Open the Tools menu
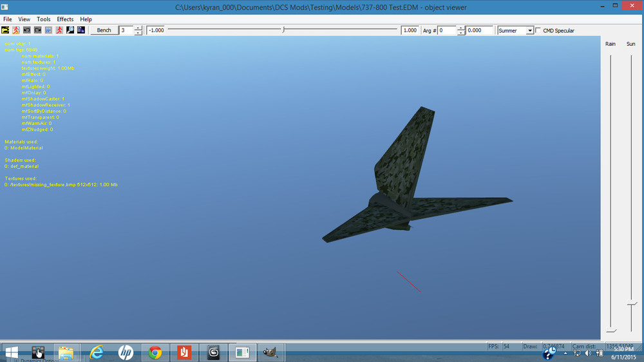The height and width of the screenshot is (362, 644). point(44,19)
